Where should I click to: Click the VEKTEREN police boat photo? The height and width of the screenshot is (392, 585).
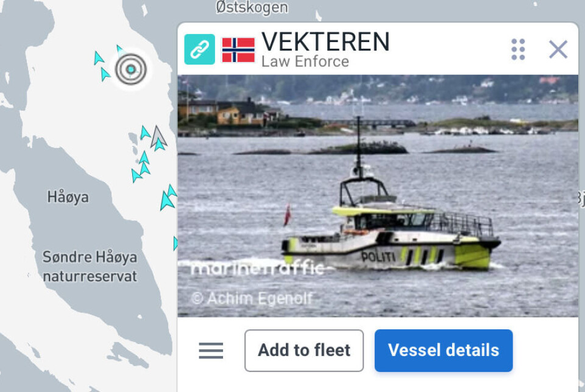coord(378,196)
